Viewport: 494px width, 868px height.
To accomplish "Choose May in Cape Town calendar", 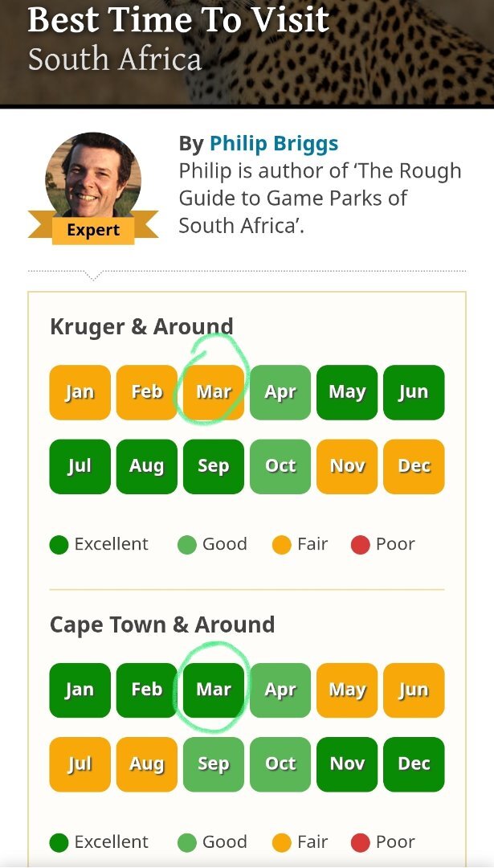I will 347,690.
